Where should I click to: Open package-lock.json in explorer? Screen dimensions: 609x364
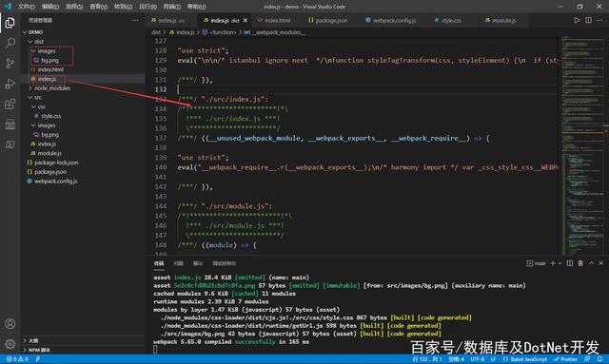(56, 163)
